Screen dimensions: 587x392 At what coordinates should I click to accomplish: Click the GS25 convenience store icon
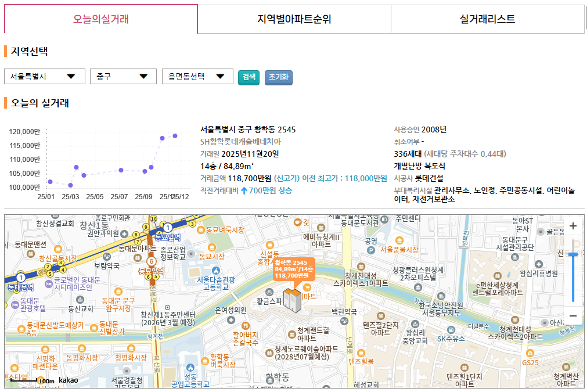[530, 353]
